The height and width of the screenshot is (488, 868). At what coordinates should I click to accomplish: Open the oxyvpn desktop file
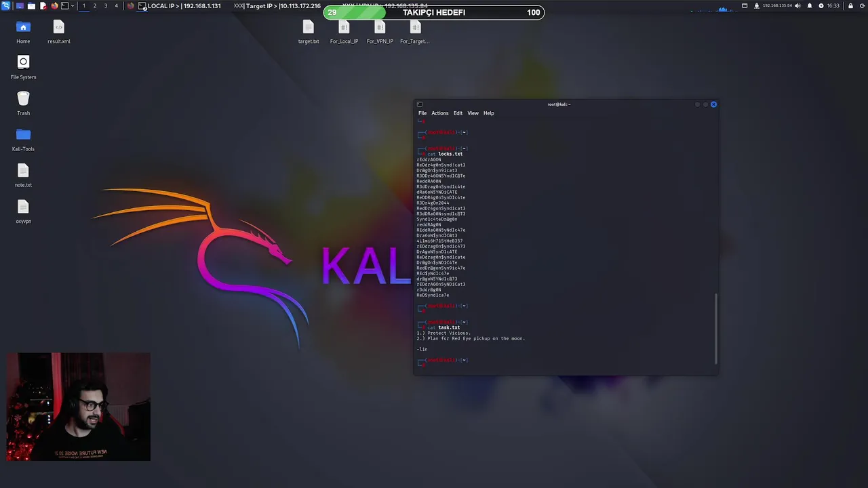coord(23,211)
